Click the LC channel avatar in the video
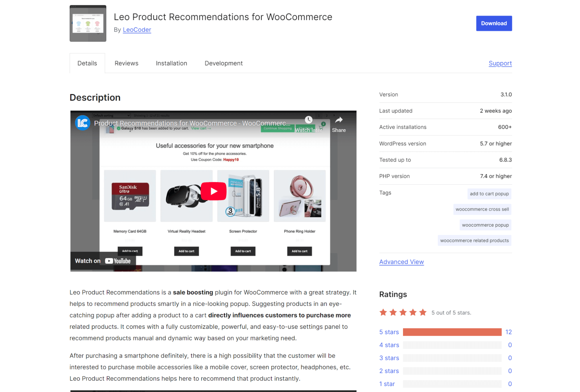Image resolution: width=580 pixels, height=392 pixels. (82, 123)
